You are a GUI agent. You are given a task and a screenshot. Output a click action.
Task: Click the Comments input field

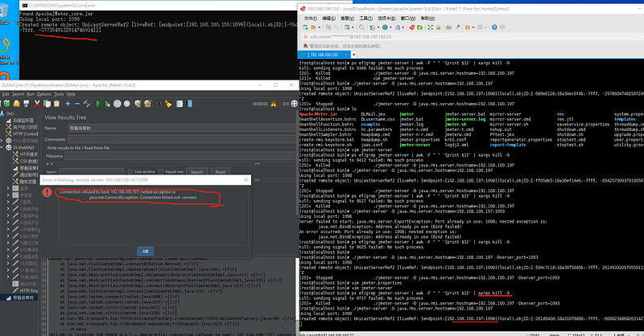coord(182,139)
